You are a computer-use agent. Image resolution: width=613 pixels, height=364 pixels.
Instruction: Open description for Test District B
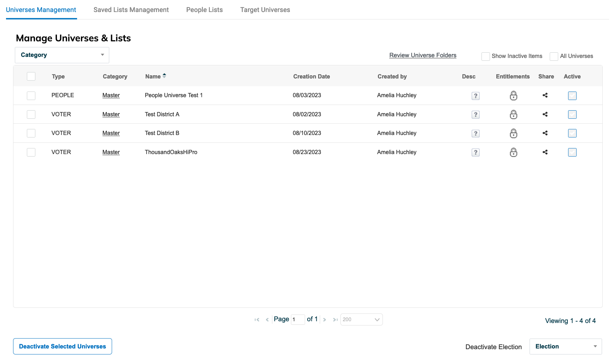[475, 134]
